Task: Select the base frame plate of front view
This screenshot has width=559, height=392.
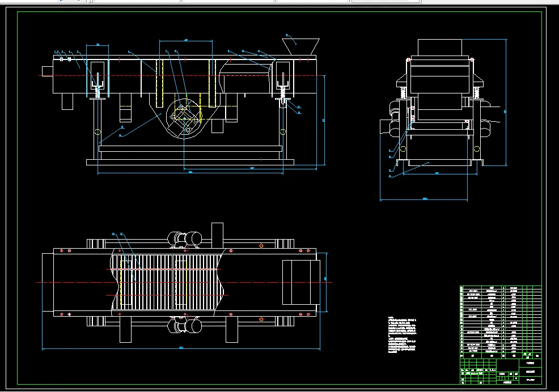Action: click(x=190, y=162)
